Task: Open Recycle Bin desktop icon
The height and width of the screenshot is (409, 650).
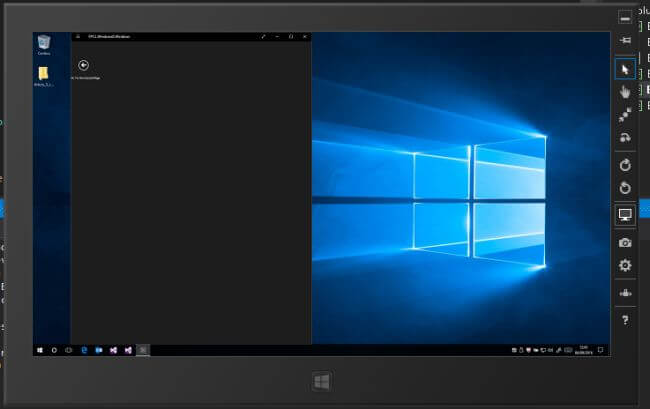Action: click(x=44, y=45)
